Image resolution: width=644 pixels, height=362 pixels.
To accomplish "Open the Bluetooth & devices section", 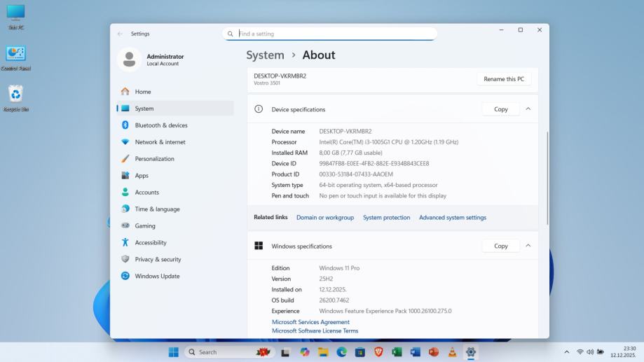I will point(160,125).
